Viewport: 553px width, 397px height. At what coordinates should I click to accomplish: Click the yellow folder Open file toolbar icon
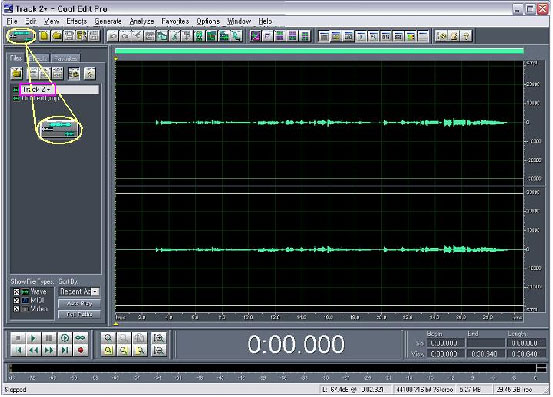click(57, 36)
